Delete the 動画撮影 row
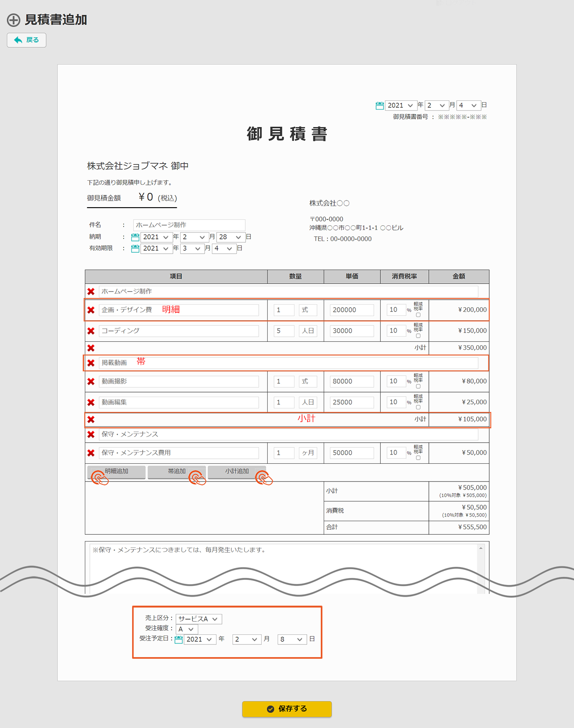574x728 pixels. (91, 382)
